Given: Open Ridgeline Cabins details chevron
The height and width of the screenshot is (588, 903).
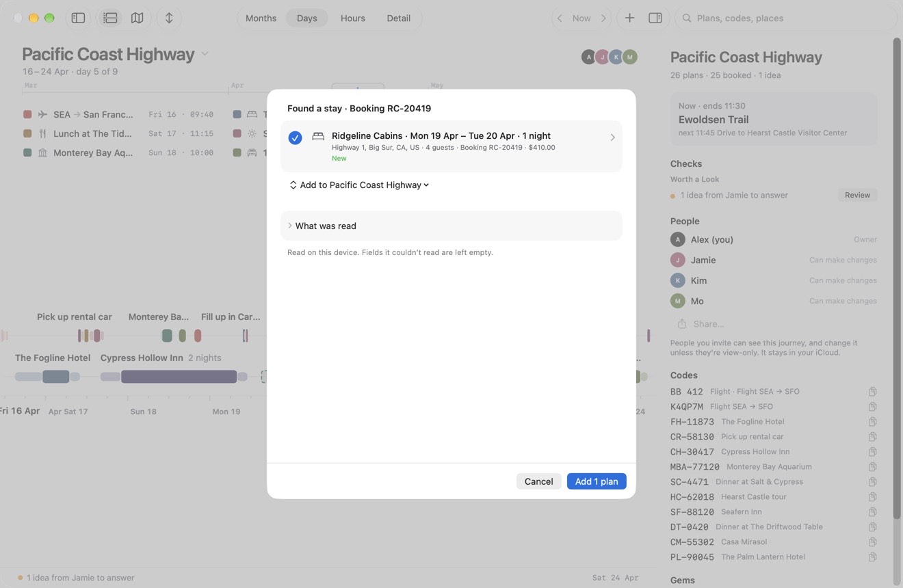Looking at the screenshot, I should tap(612, 137).
